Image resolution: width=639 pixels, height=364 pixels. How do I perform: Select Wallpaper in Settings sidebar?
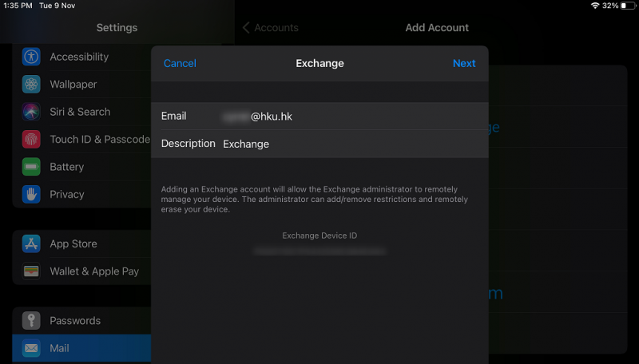coord(82,85)
